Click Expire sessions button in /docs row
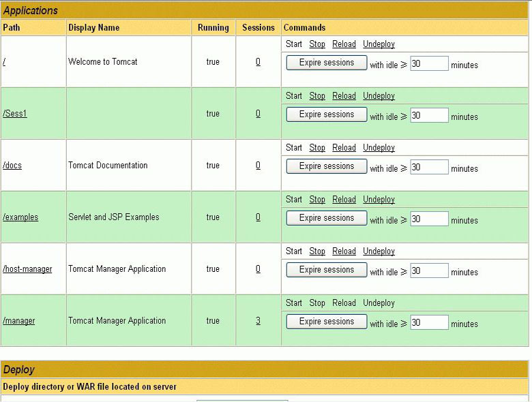532x402 pixels. coord(327,166)
